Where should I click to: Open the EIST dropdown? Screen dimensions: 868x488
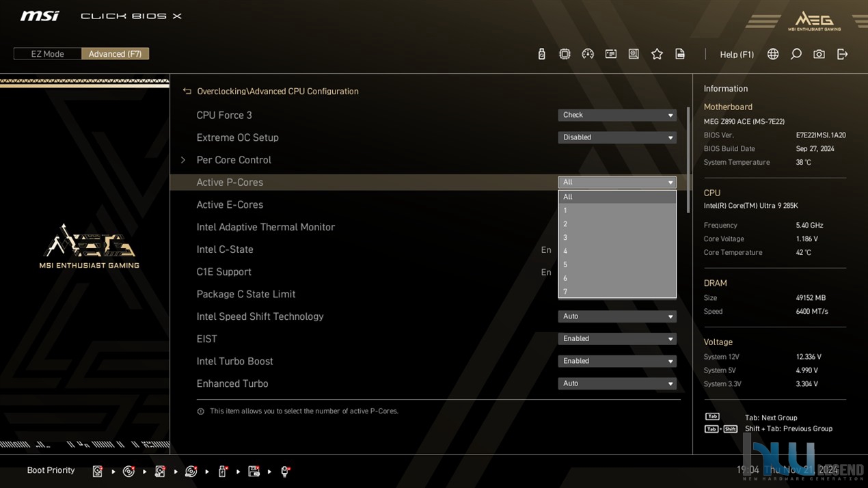point(617,339)
